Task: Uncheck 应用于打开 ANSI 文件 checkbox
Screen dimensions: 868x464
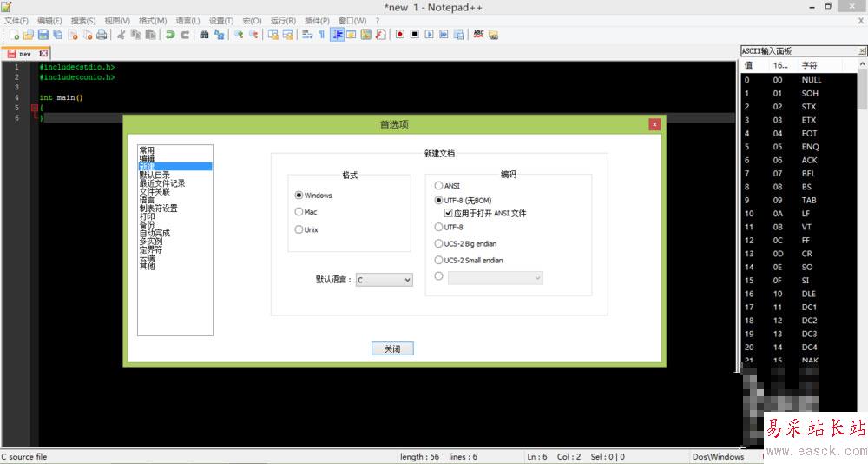Action: (449, 213)
